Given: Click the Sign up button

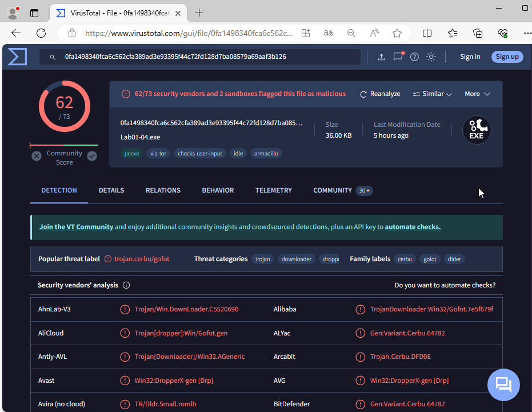Looking at the screenshot, I should [507, 57].
